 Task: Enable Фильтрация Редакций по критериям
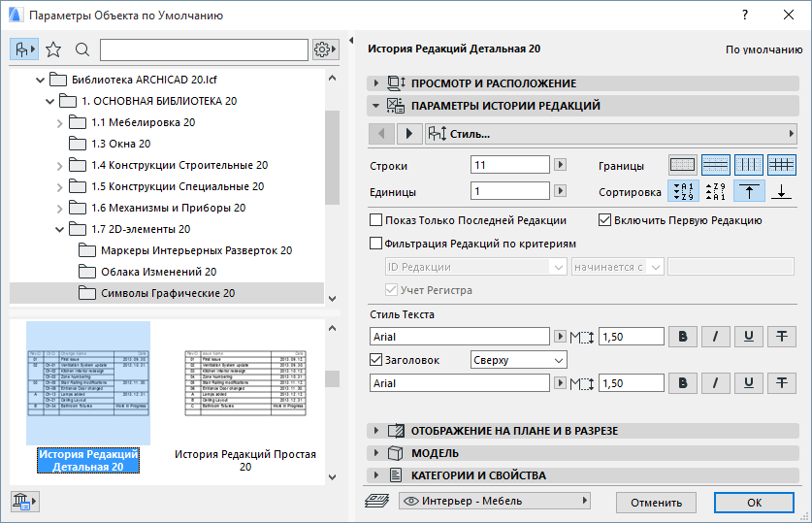pos(376,244)
